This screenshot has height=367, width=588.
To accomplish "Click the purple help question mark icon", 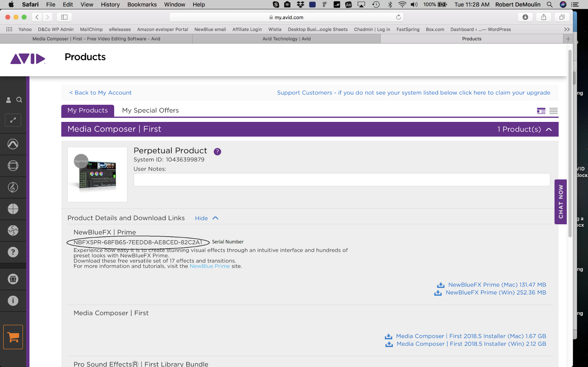I will 217,152.
